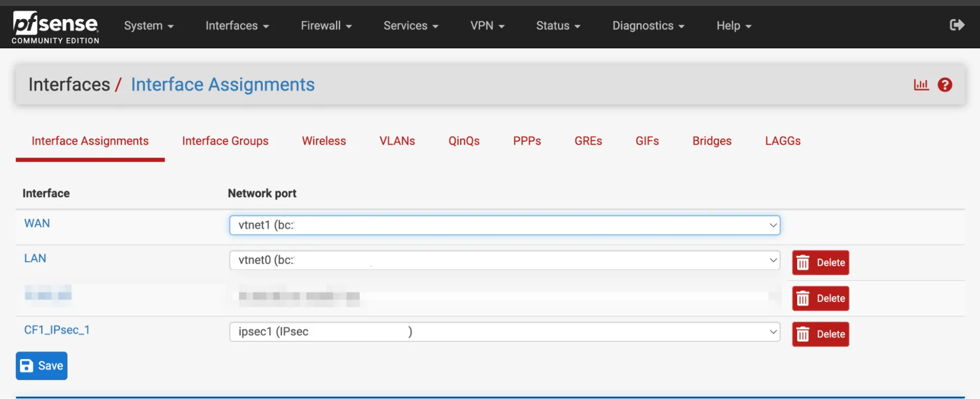Open the WAN network port dropdown
This screenshot has width=980, height=399.
(504, 225)
